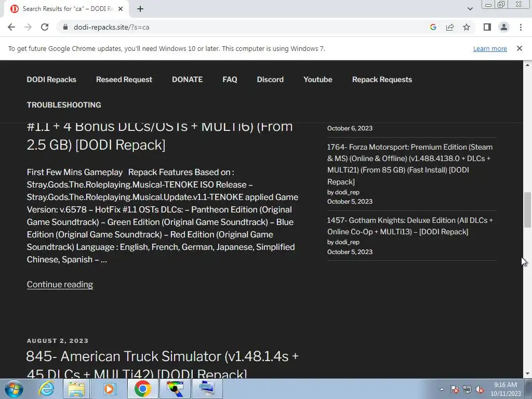Viewport: 532px width, 399px height.
Task: Share this page via share icon
Action: (450, 27)
